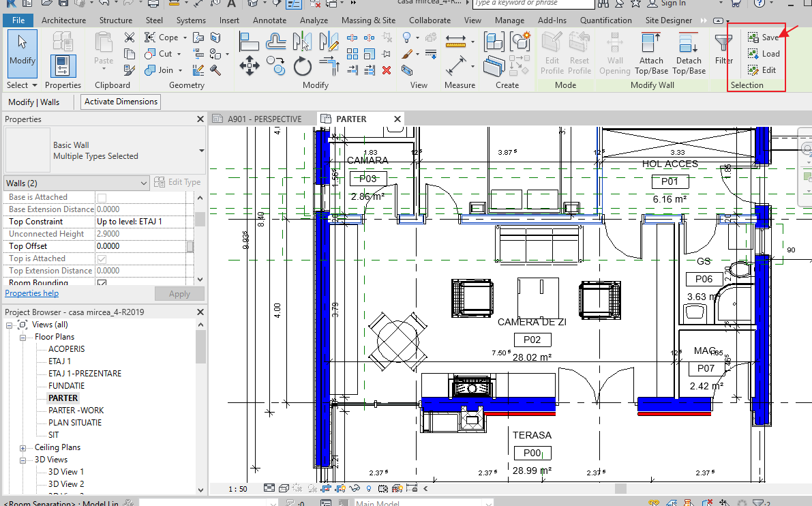
Task: Toggle the crop region visibility icon
Action: (x=340, y=488)
